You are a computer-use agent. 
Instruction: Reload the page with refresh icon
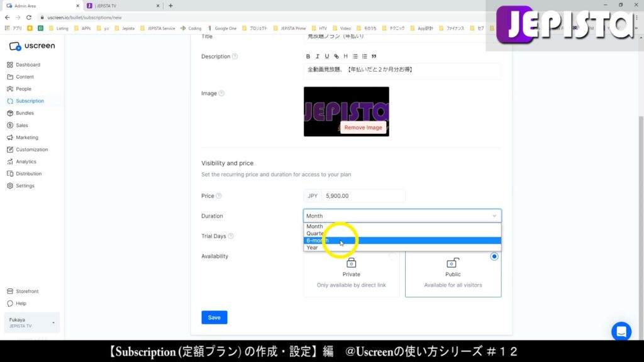[x=29, y=18]
